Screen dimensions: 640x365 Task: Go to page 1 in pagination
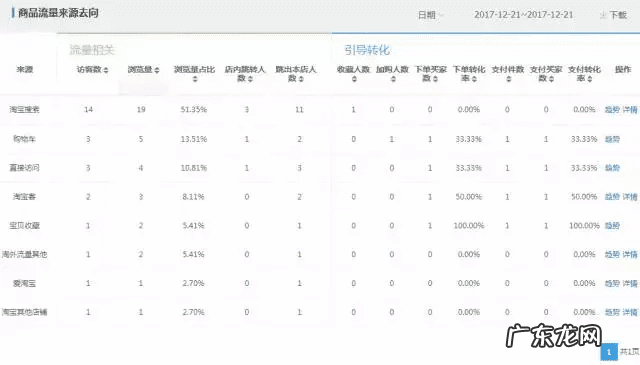tap(609, 352)
